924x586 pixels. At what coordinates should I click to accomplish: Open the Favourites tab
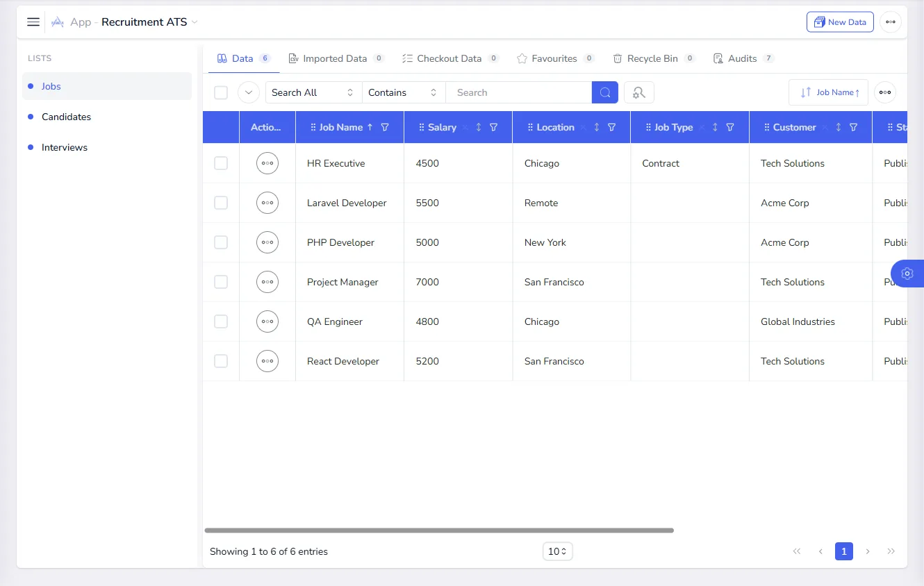(555, 58)
